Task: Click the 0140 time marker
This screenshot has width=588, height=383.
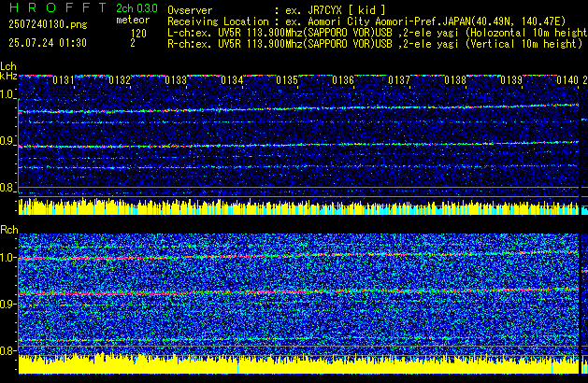Action: [x=567, y=80]
